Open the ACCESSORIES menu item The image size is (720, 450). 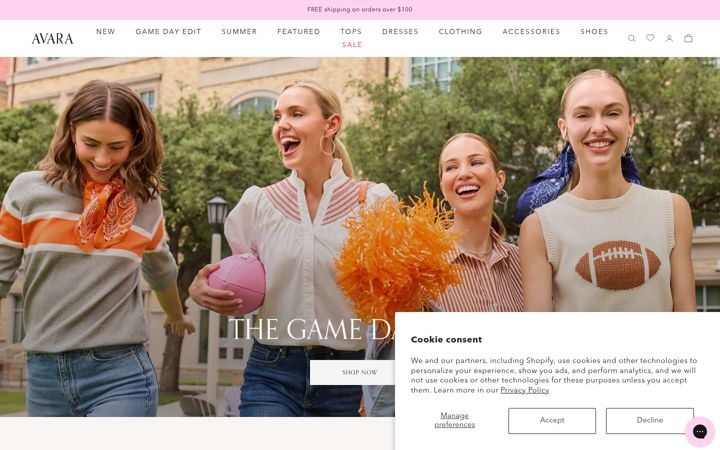coord(531,32)
